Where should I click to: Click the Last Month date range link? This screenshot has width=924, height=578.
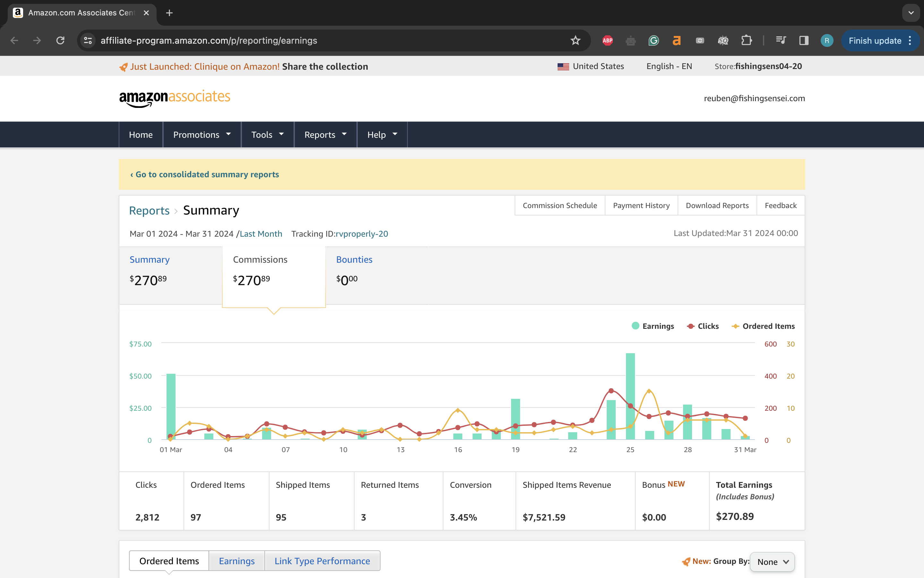[261, 233]
